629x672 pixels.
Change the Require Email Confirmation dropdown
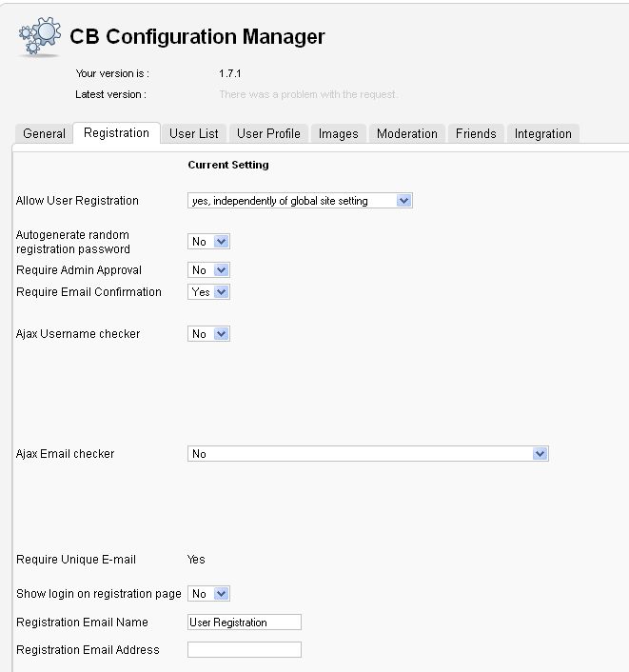[x=208, y=292]
